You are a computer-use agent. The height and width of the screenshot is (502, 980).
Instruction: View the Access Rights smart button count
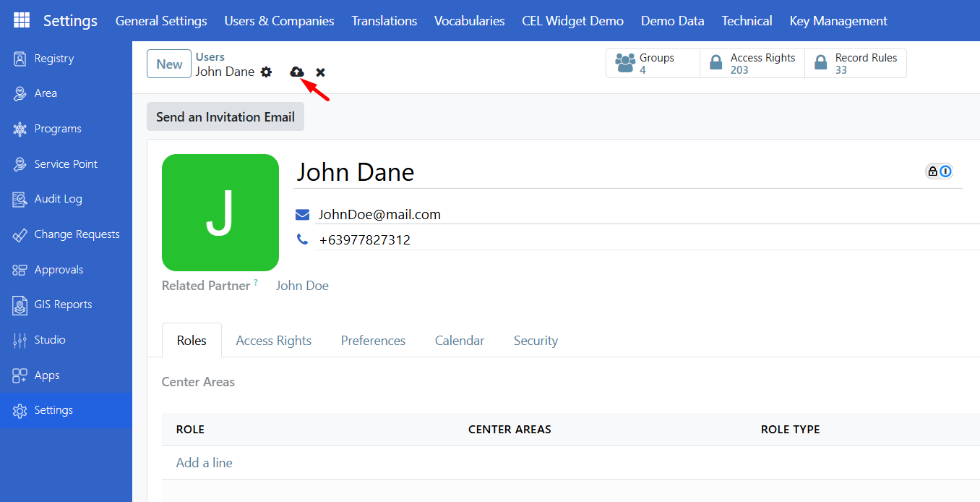(752, 63)
